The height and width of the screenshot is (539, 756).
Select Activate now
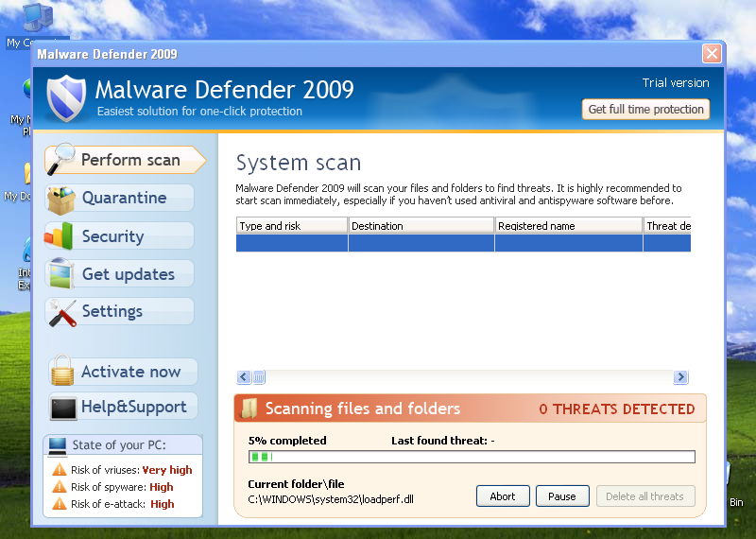pos(124,372)
